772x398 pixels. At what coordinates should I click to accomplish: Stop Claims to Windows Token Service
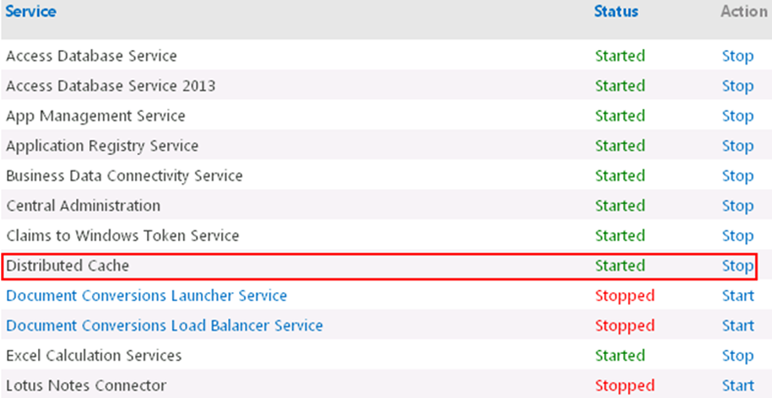tap(738, 236)
